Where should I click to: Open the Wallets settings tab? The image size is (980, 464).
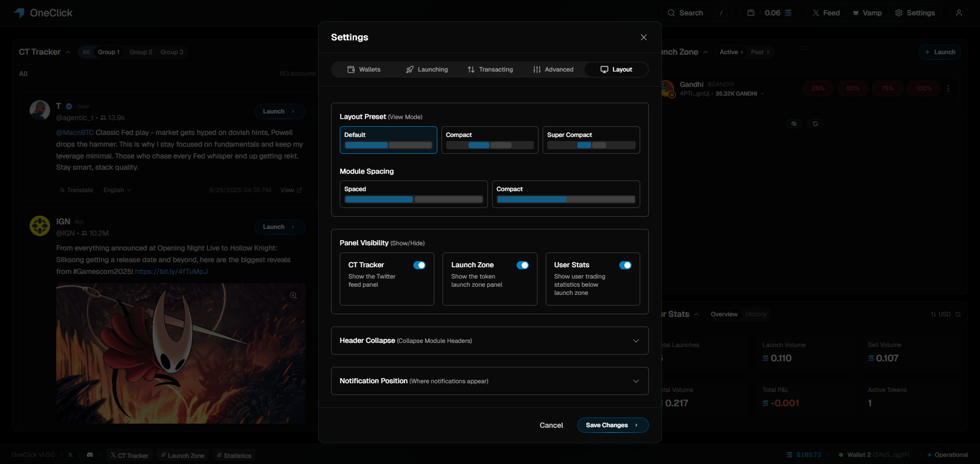coord(364,69)
